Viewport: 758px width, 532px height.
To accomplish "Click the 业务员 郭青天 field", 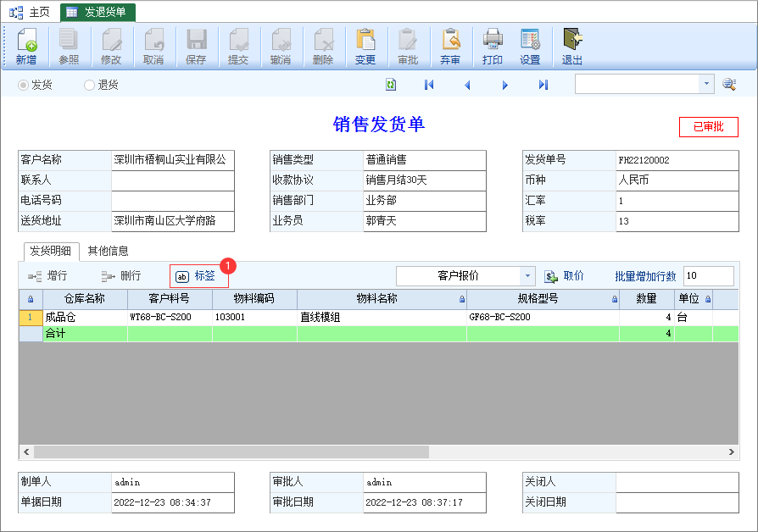I will point(425,221).
